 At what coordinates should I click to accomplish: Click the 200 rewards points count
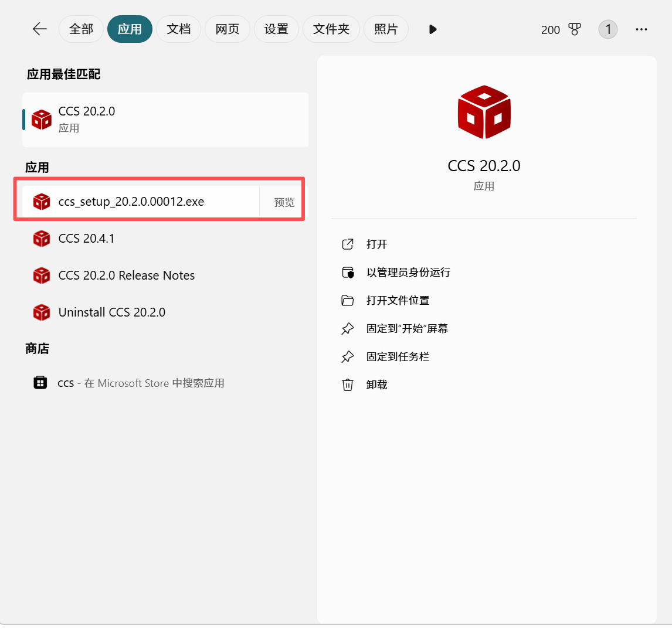tap(550, 30)
